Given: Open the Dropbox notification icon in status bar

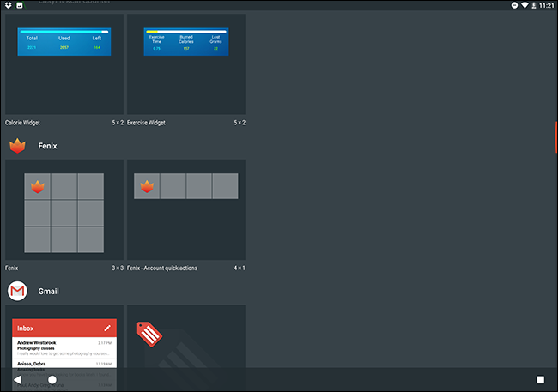Looking at the screenshot, I should pyautogui.click(x=8, y=5).
